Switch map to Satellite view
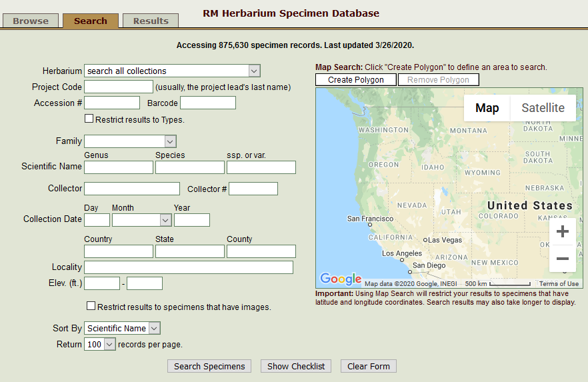 [x=543, y=108]
